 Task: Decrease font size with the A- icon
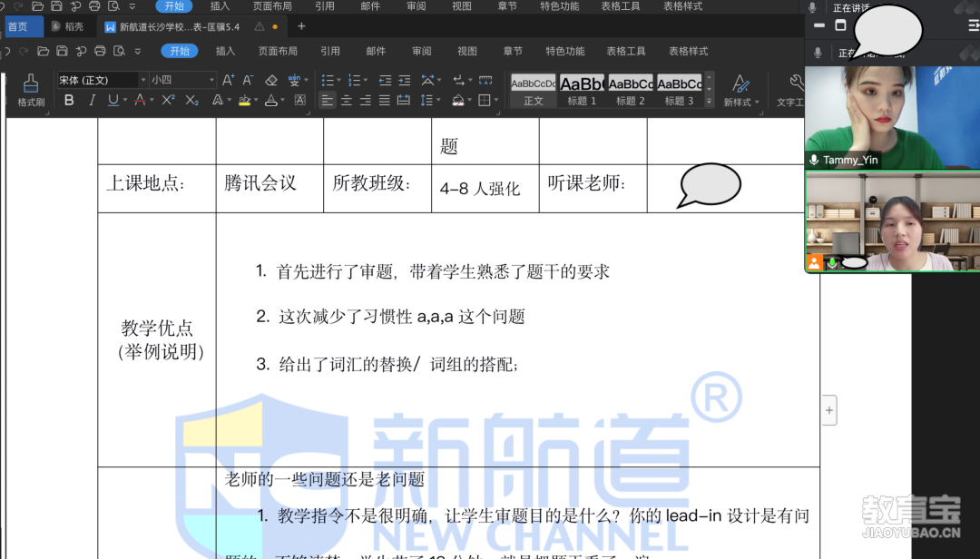(x=248, y=80)
